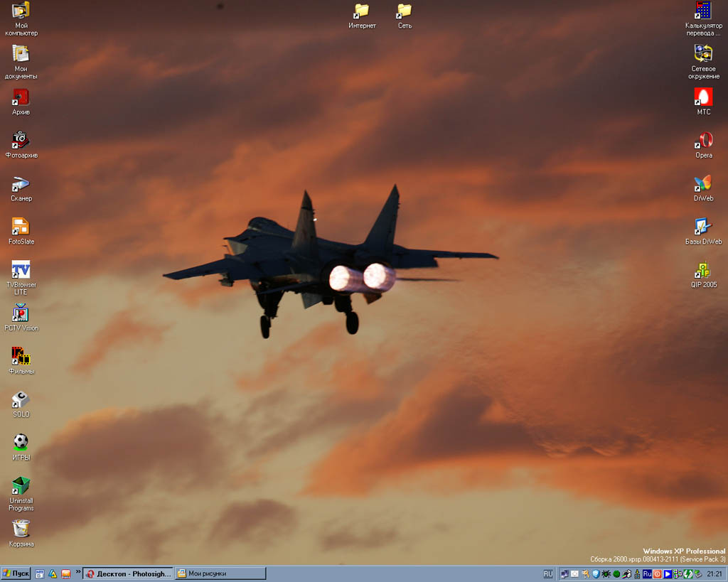Launch QIP 2005 messenger icon
Image resolution: width=728 pixels, height=582 pixels.
click(703, 270)
